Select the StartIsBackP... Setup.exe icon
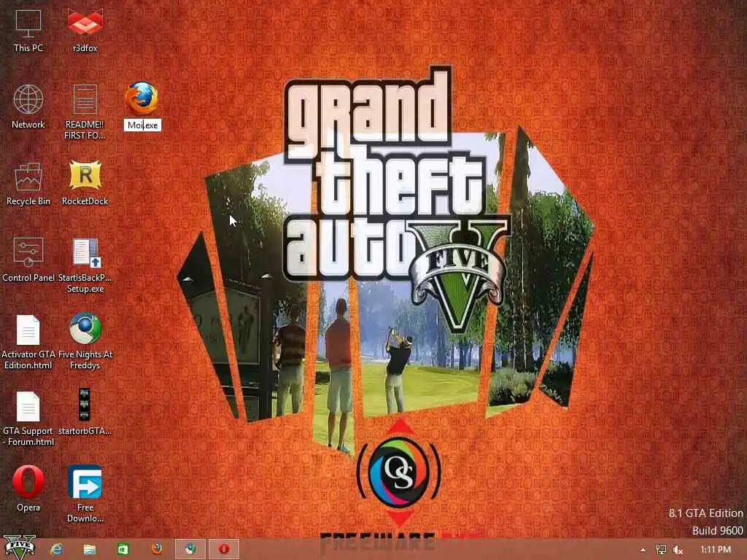The height and width of the screenshot is (560, 747). 85,265
